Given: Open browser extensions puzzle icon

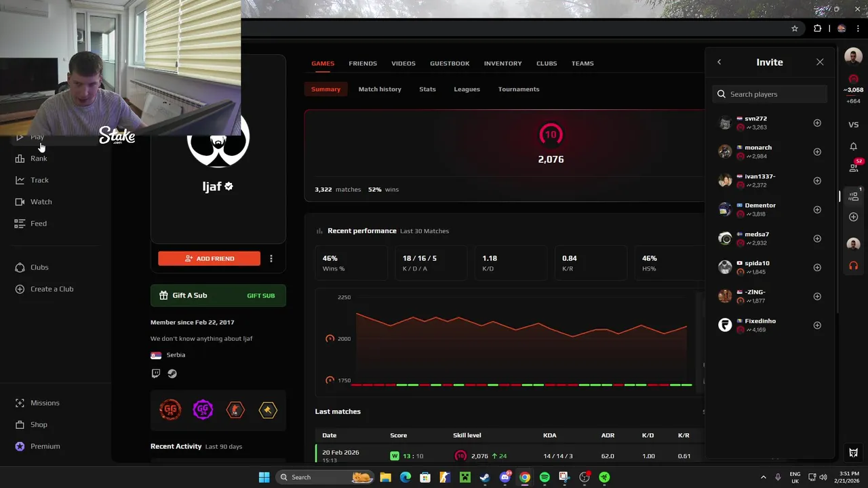Looking at the screenshot, I should point(818,28).
